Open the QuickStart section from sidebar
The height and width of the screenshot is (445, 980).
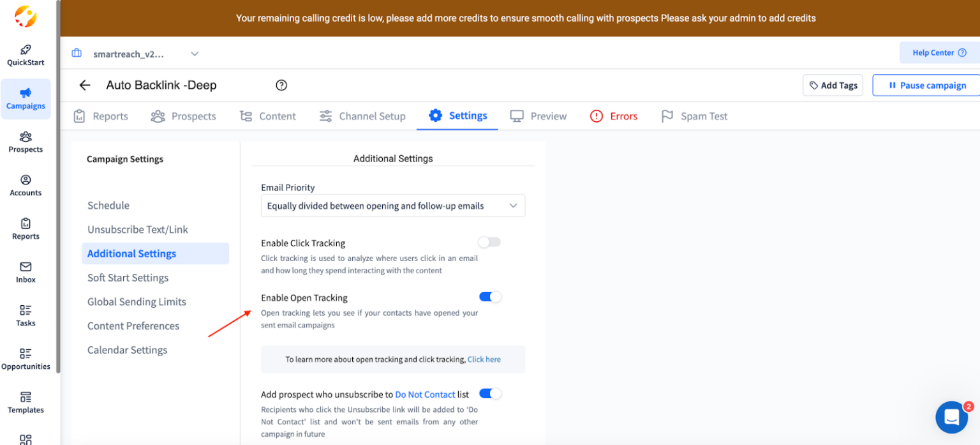26,54
